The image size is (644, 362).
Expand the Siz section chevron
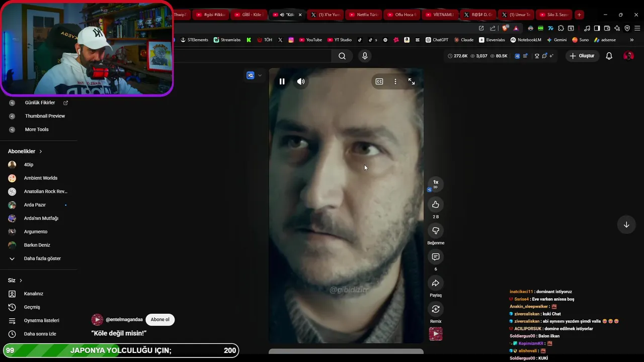[x=21, y=281]
